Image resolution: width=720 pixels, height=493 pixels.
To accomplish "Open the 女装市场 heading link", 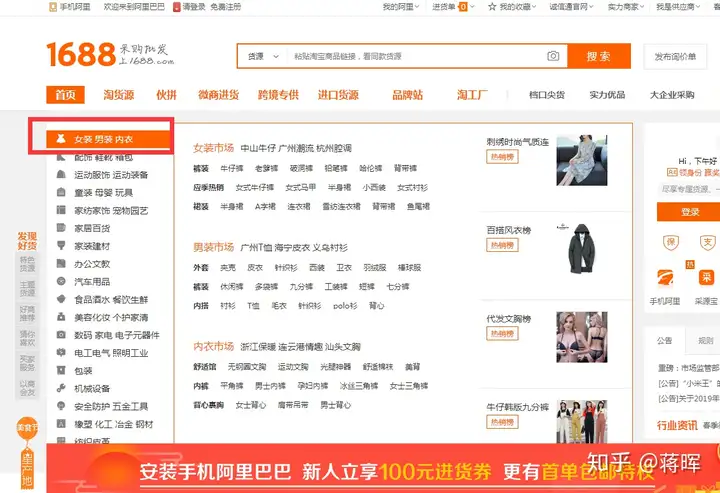I will [x=214, y=148].
